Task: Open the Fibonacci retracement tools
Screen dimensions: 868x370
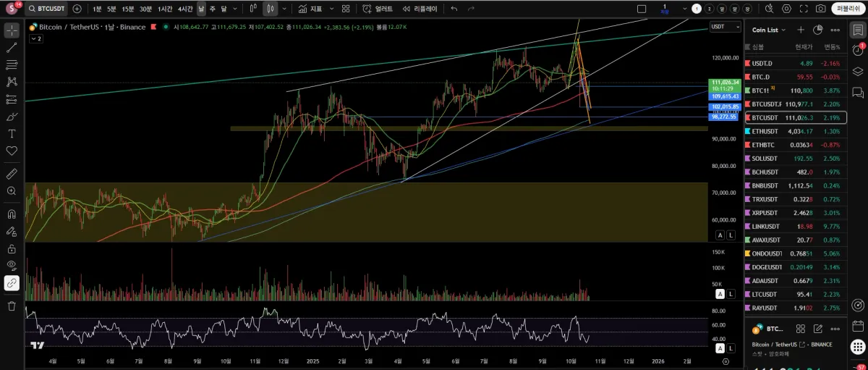Action: pos(12,64)
